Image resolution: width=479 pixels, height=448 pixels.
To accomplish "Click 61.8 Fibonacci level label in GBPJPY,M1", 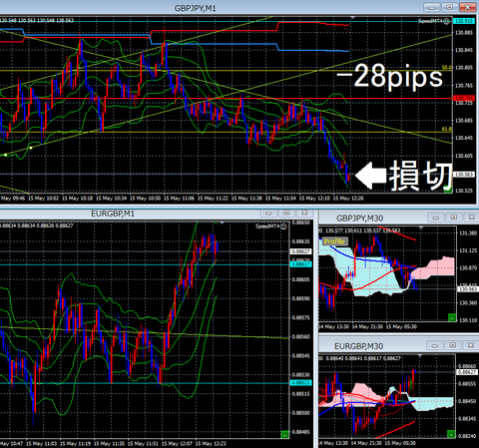I will coord(447,129).
